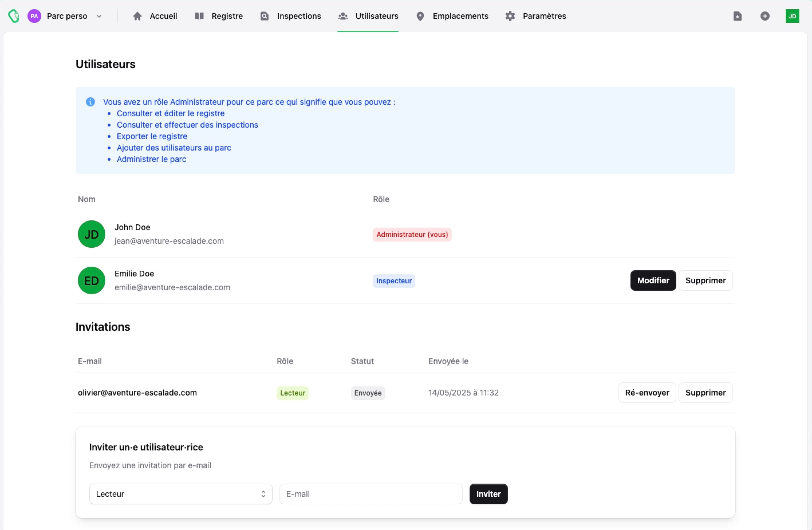Click John Doe's JD avatar circle
812x530 pixels.
pyautogui.click(x=91, y=234)
